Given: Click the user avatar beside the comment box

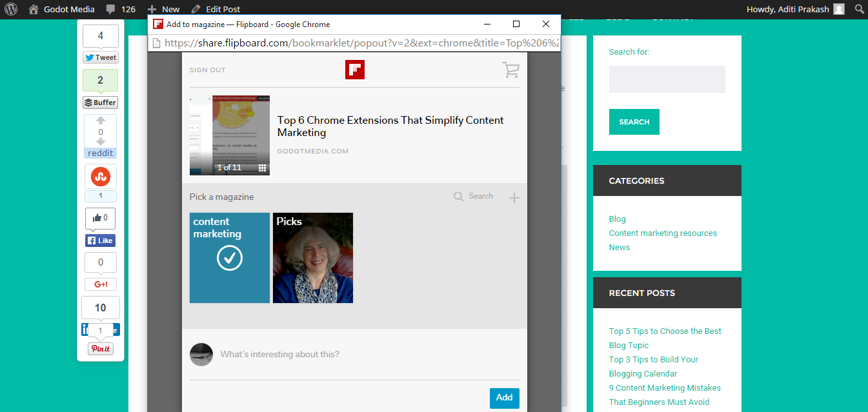Looking at the screenshot, I should tap(201, 355).
